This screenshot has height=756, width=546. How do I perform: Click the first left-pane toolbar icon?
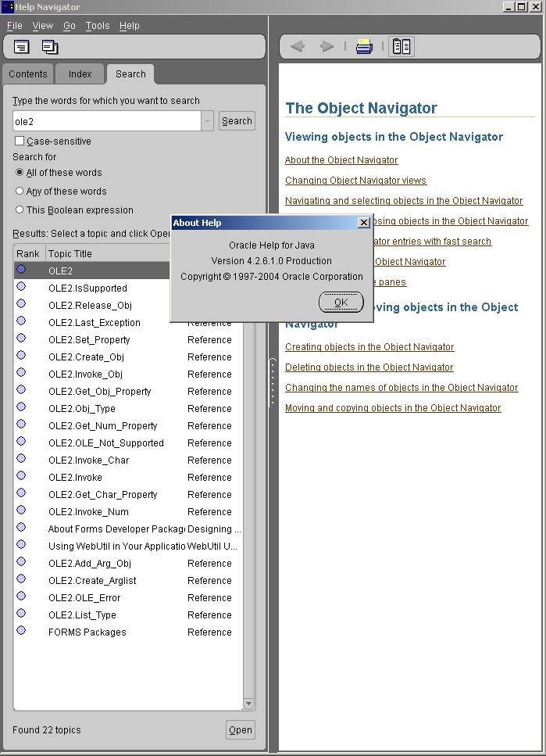click(22, 47)
